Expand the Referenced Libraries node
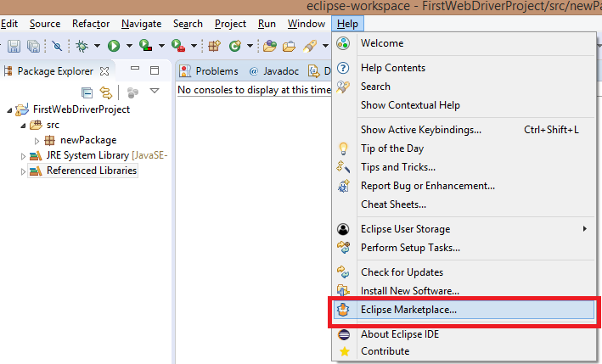Viewport: 602px width, 364px height. 23,171
